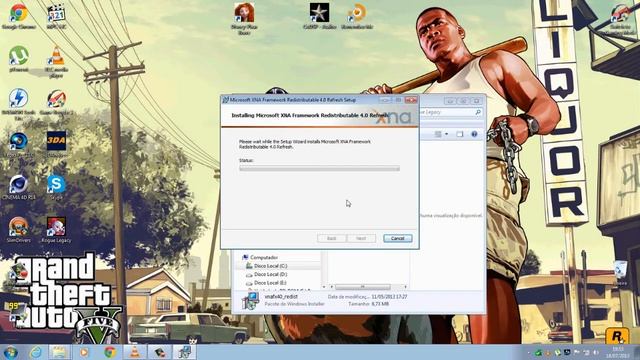Viewport: 640px width, 360px height.
Task: Switch to the installer taskbar button
Action: (184, 352)
